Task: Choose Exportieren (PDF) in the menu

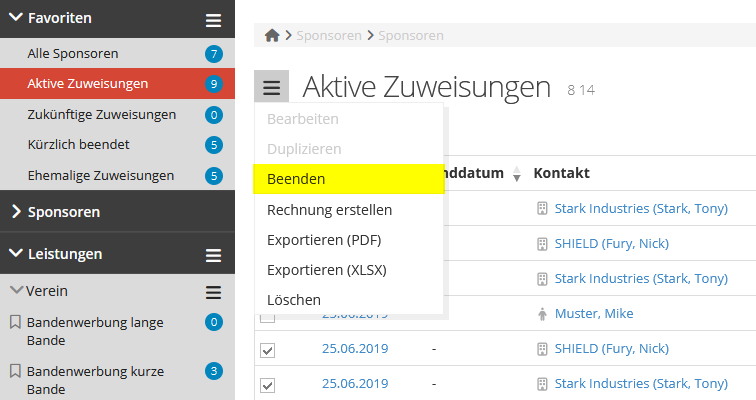Action: [326, 240]
